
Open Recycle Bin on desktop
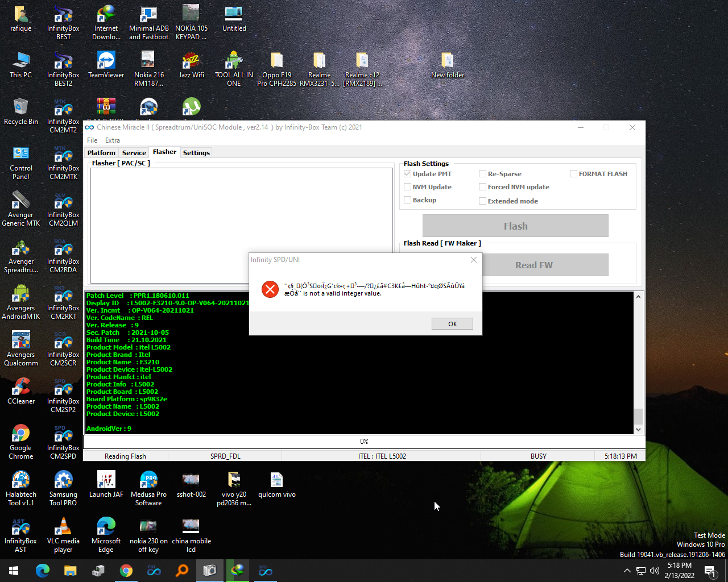21,111
